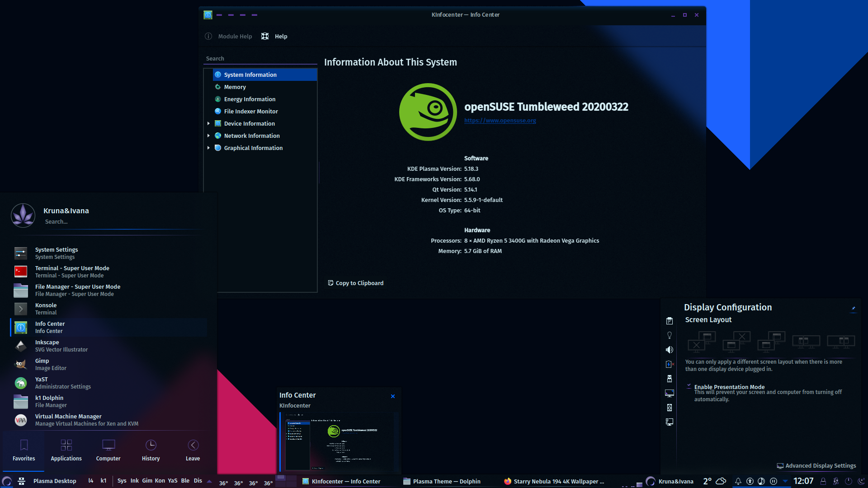Launch YaST Administrator Settings
Screen dimensions: 868x488
[x=108, y=383]
